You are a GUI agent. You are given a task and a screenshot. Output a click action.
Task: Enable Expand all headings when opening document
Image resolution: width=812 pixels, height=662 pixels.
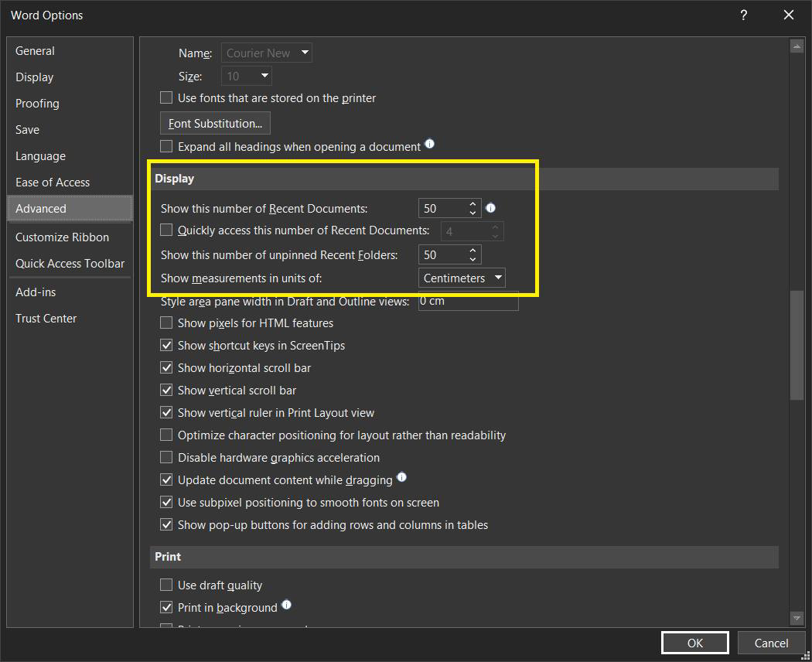166,147
